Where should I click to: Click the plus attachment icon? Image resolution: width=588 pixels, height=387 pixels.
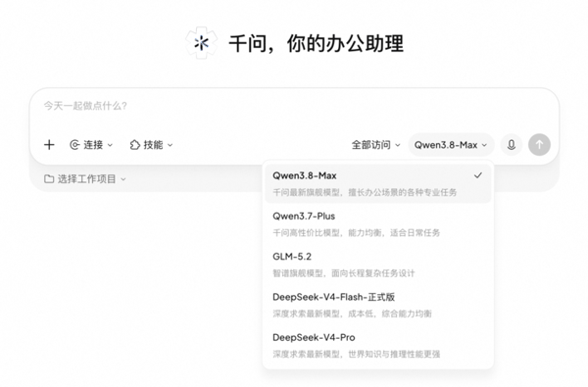[49, 145]
